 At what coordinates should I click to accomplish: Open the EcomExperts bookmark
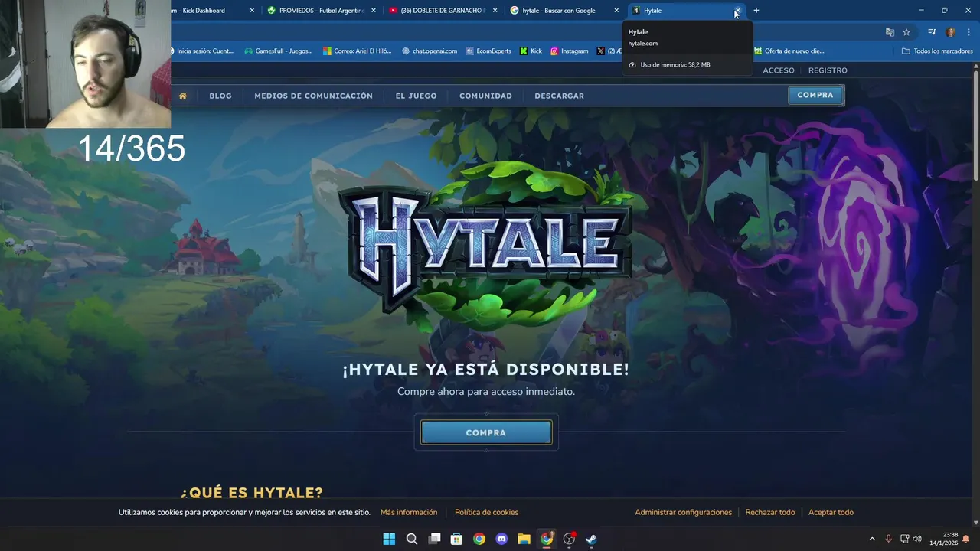[x=488, y=51]
